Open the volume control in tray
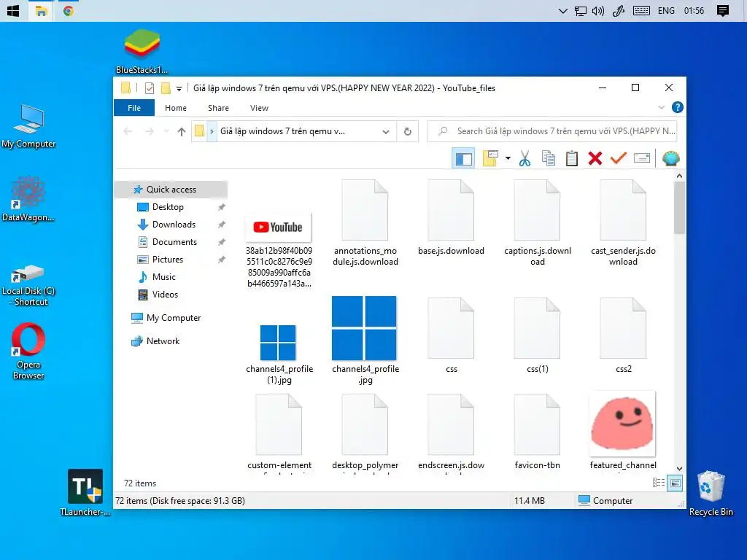Image resolution: width=747 pixels, height=560 pixels. pos(598,11)
